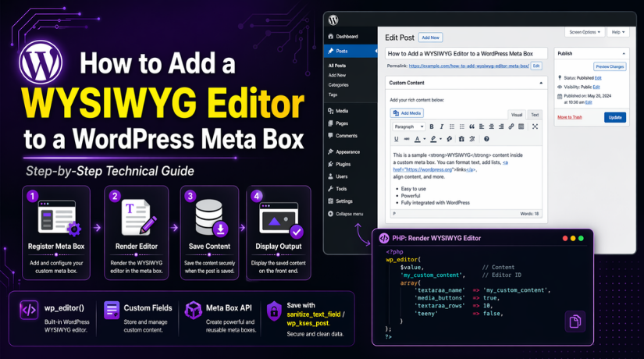
Task: Click the "Words: 18" status text
Action: [529, 214]
